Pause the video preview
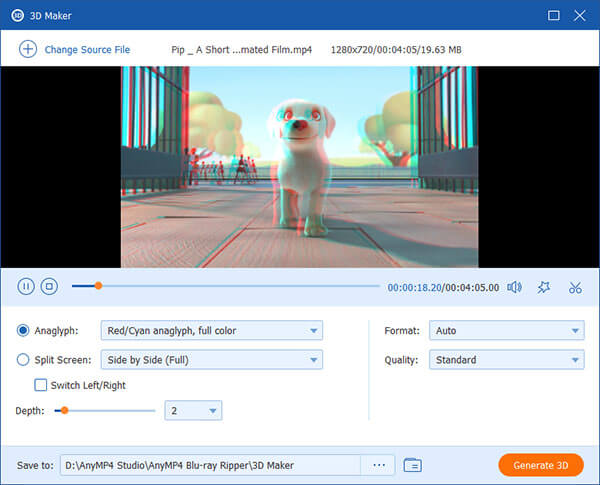 [x=26, y=287]
